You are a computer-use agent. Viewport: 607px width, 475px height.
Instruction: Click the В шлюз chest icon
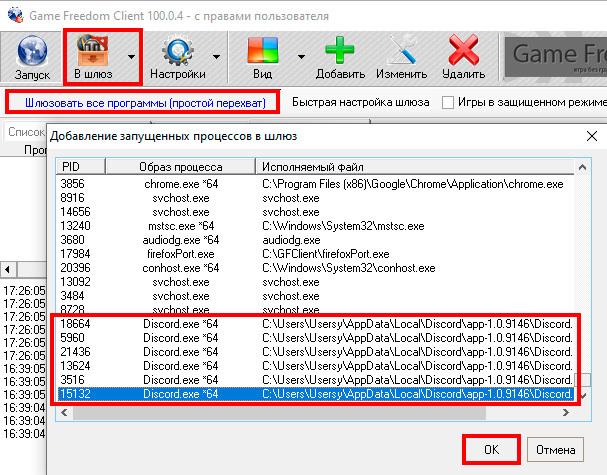pos(92,50)
